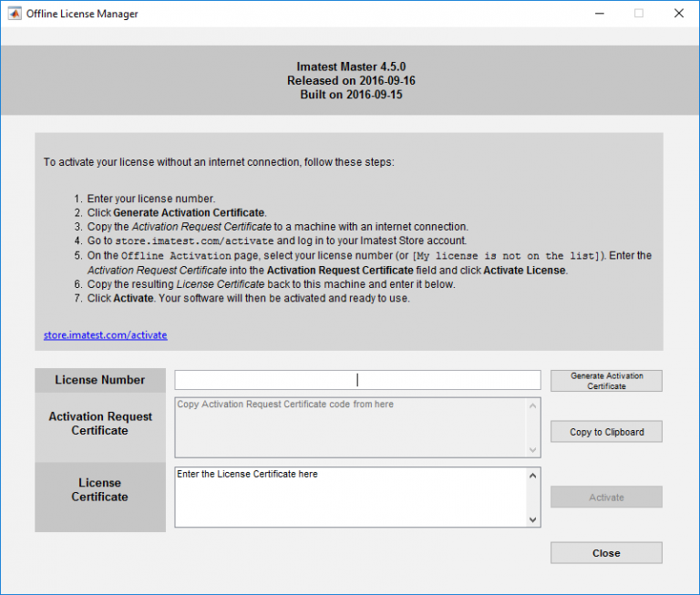Click "To activate your license" intro sentence
Image resolution: width=700 pixels, height=595 pixels.
coord(219,162)
